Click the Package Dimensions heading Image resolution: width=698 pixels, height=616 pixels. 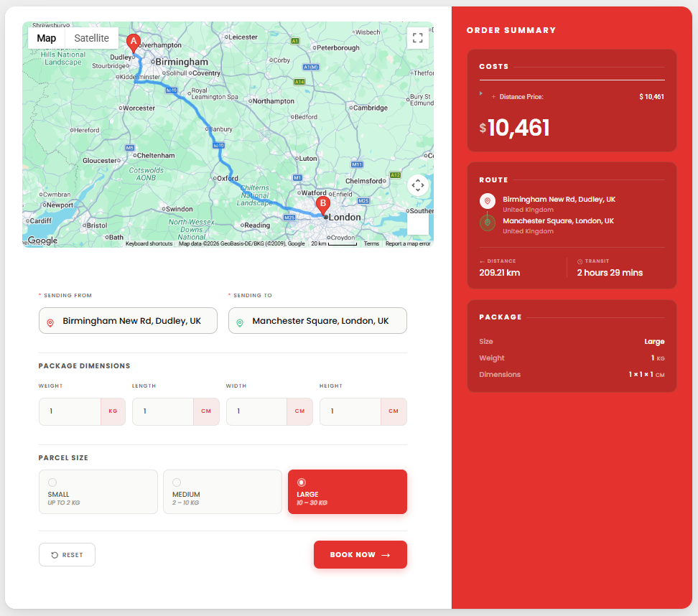click(84, 366)
